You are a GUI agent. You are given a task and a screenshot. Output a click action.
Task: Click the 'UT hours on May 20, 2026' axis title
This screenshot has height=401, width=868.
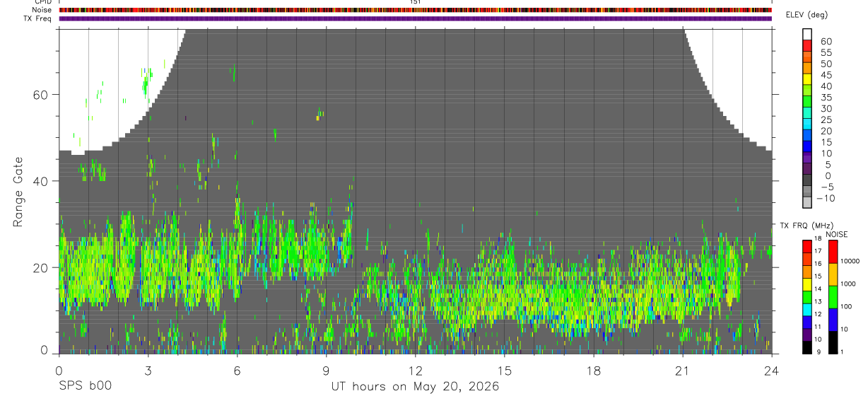coord(416,387)
